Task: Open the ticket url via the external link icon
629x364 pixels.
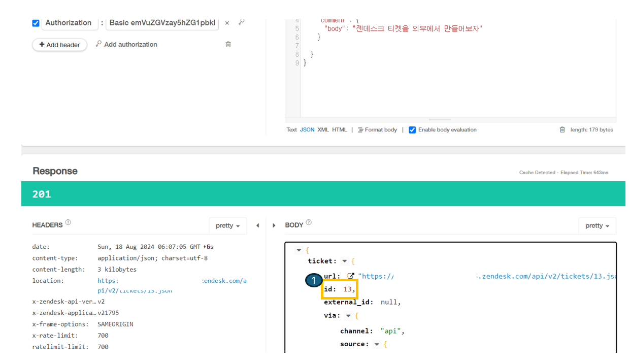Action: [x=351, y=275]
